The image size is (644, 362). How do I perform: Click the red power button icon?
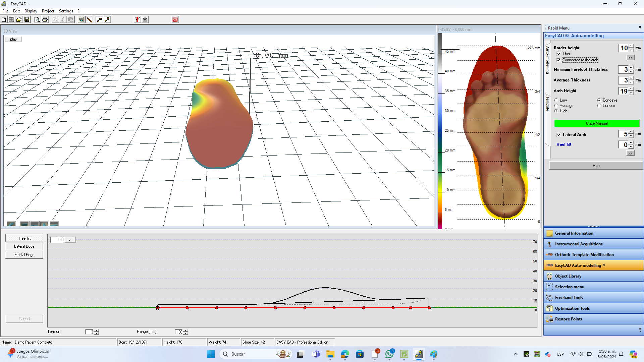coord(175,19)
